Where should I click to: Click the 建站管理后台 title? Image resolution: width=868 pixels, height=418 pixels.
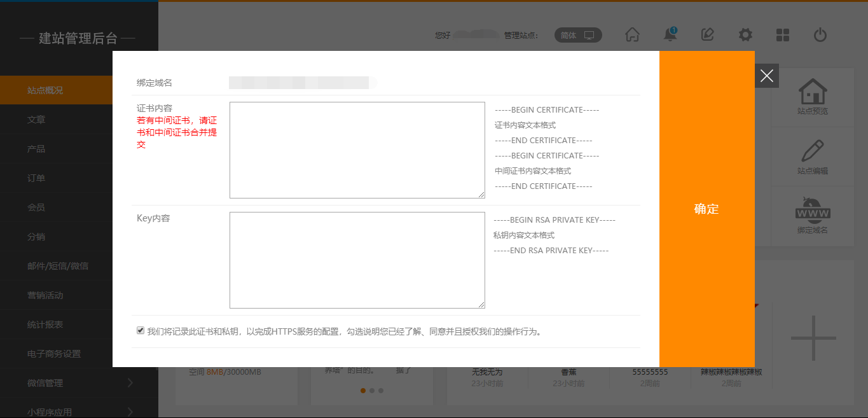pyautogui.click(x=78, y=38)
